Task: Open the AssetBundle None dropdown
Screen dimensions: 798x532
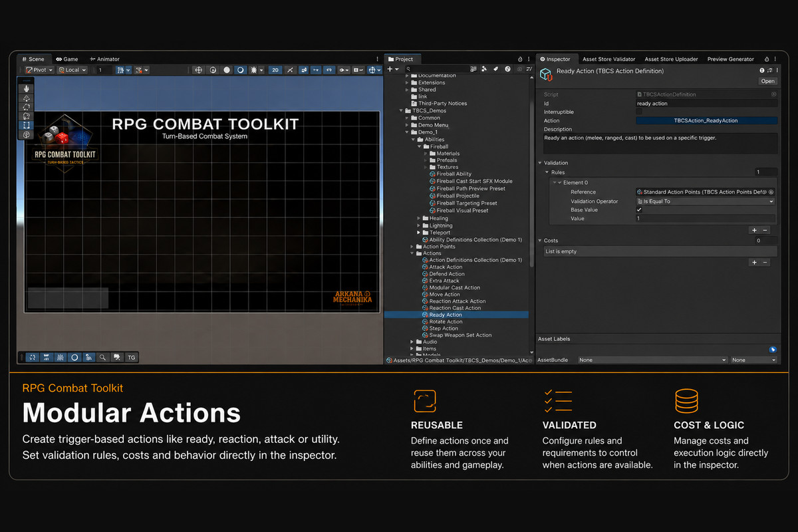Action: coord(652,360)
